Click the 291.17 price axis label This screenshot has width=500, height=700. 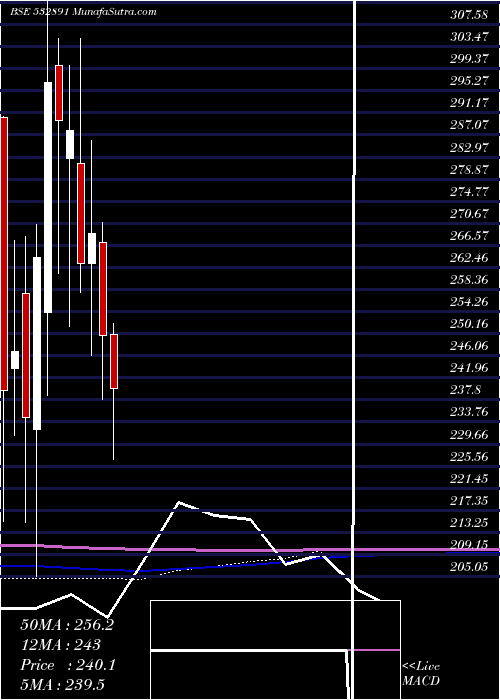(468, 103)
